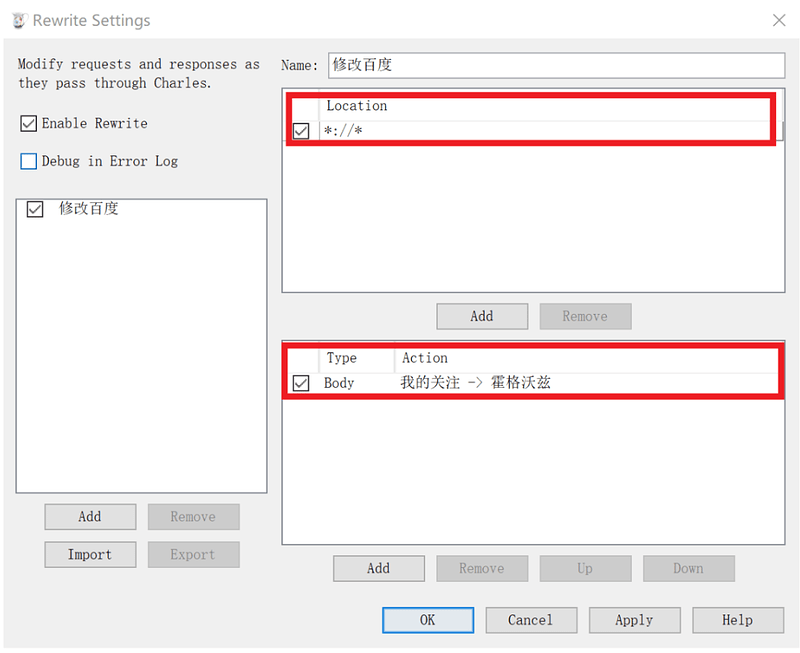The image size is (800, 653).
Task: Click the Down button
Action: (689, 568)
